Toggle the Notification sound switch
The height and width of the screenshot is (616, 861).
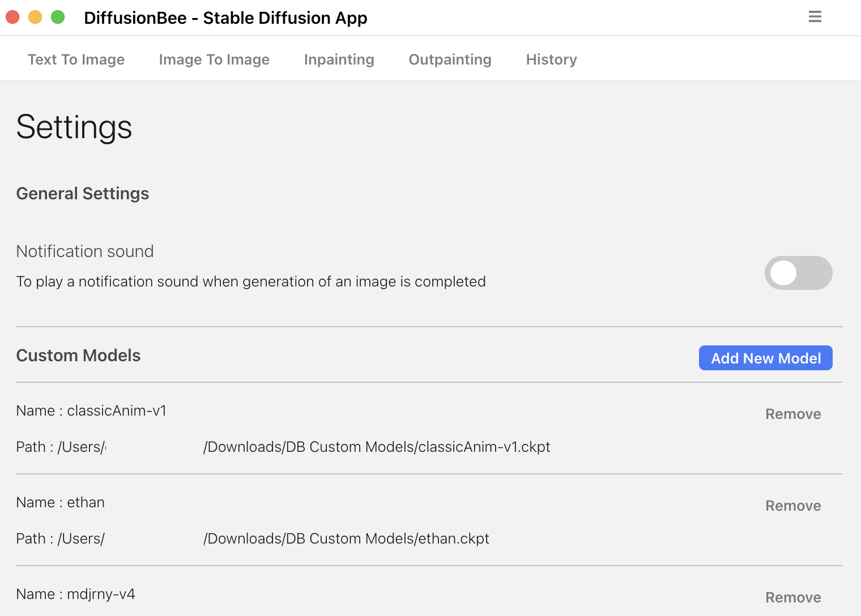(x=798, y=273)
